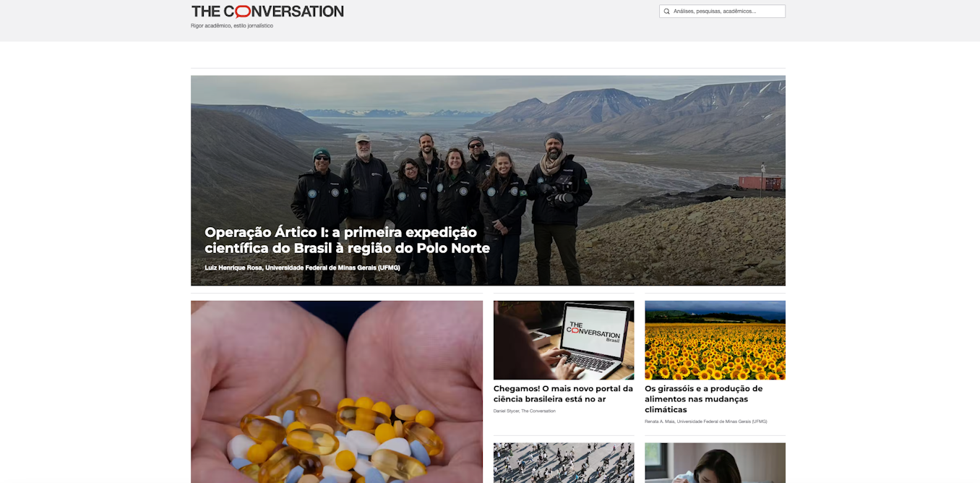Click UFMG affiliation under the sunflower article
Image resolution: width=980 pixels, height=483 pixels.
click(722, 422)
